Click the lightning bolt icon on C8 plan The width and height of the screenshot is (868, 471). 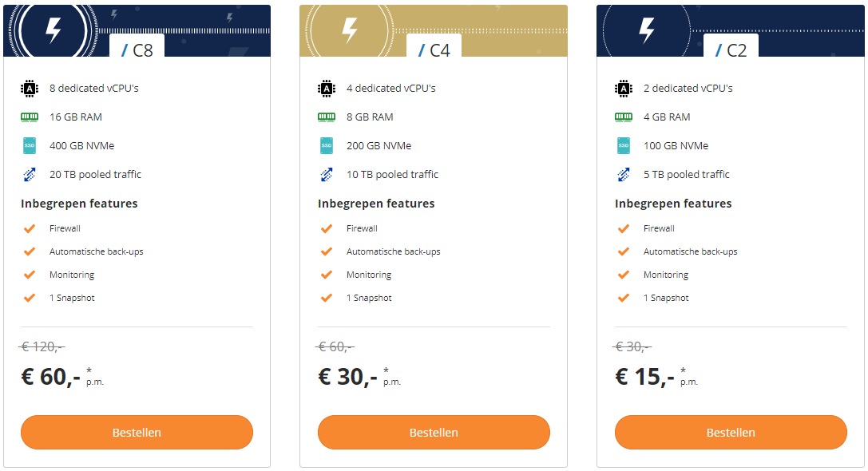click(53, 31)
